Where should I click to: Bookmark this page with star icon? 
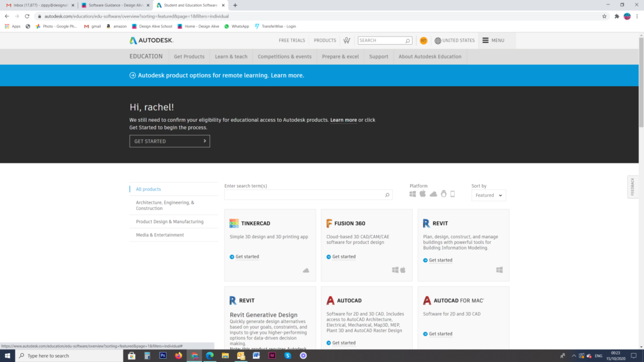[604, 16]
